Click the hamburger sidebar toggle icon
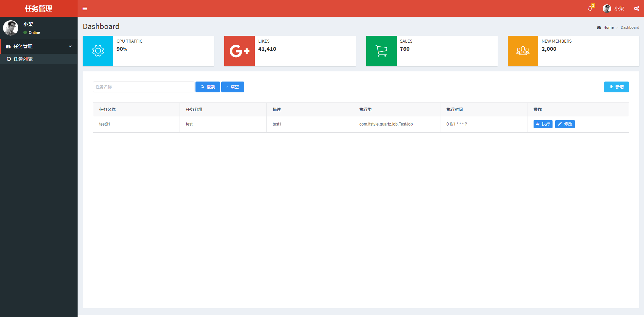 click(85, 8)
